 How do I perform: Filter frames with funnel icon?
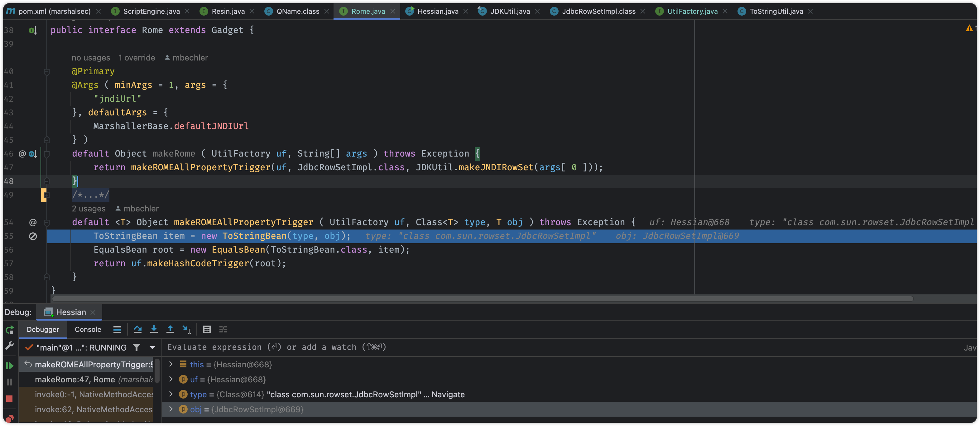[x=137, y=348]
